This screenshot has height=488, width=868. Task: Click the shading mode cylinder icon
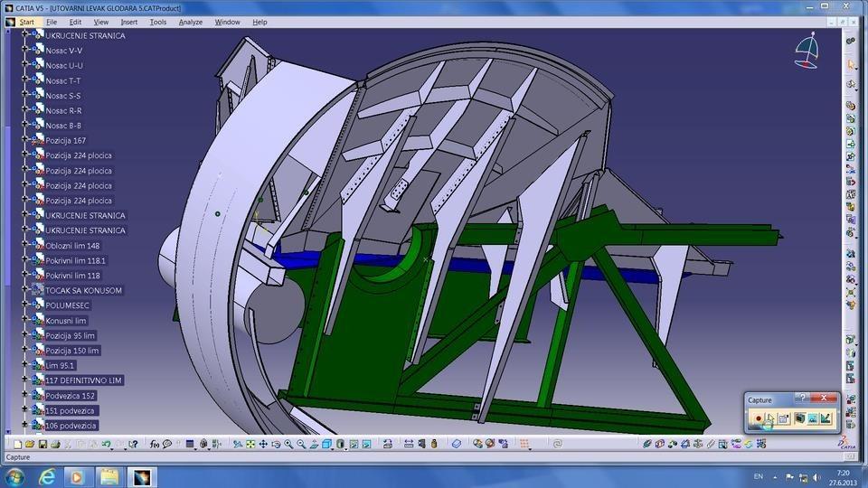pyautogui.click(x=341, y=444)
